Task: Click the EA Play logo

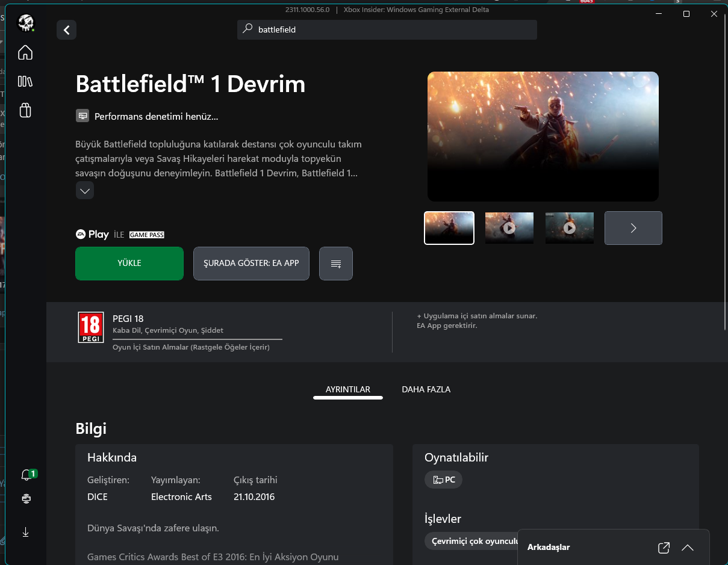Action: (92, 235)
